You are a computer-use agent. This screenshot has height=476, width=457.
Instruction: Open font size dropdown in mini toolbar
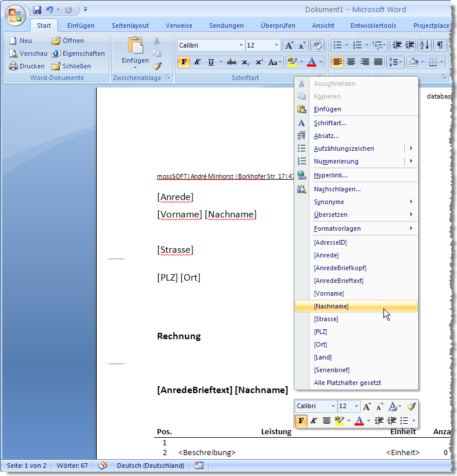357,407
